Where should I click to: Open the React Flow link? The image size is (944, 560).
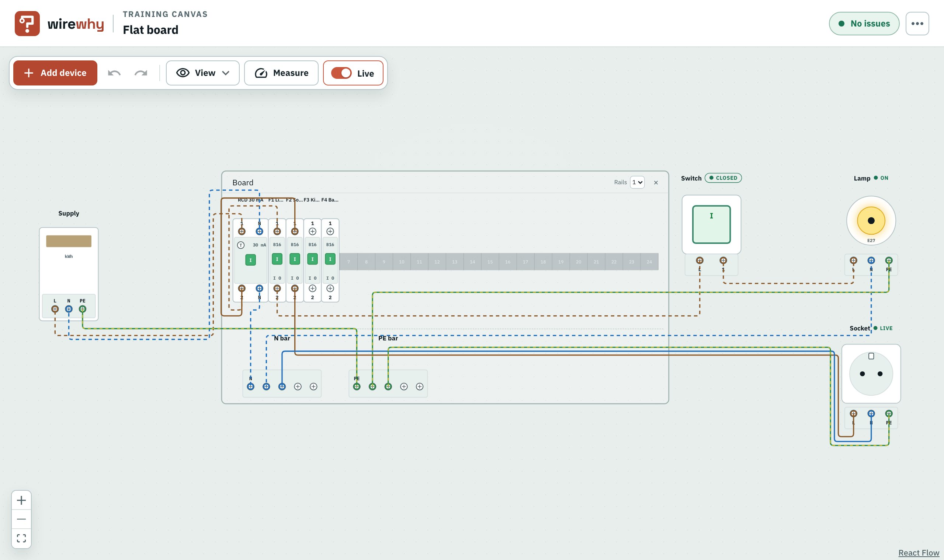pos(919,553)
